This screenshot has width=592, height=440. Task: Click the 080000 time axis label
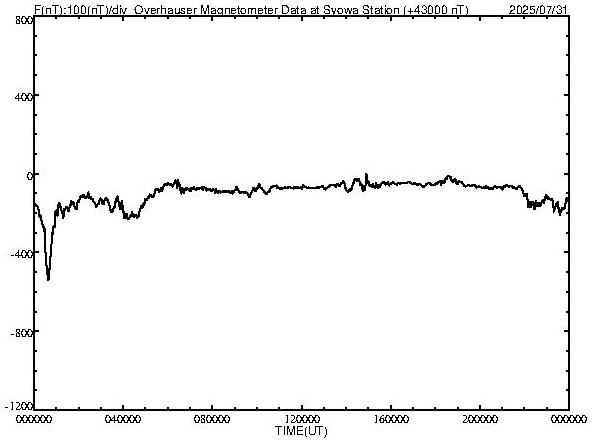click(x=212, y=419)
